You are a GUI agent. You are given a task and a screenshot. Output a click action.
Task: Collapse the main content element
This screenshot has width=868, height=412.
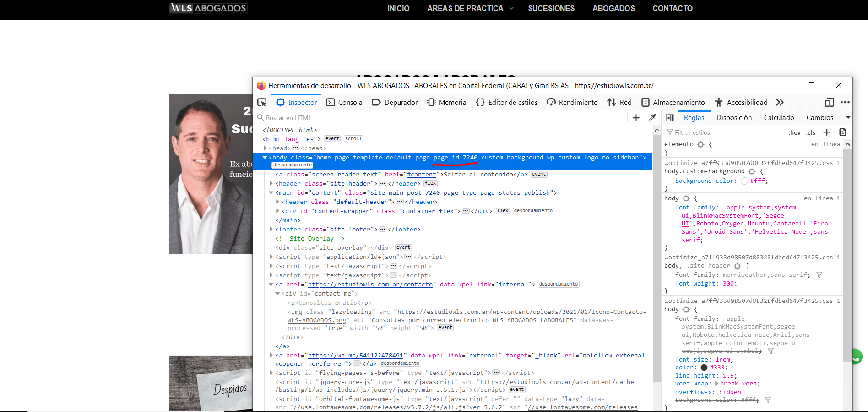point(271,192)
